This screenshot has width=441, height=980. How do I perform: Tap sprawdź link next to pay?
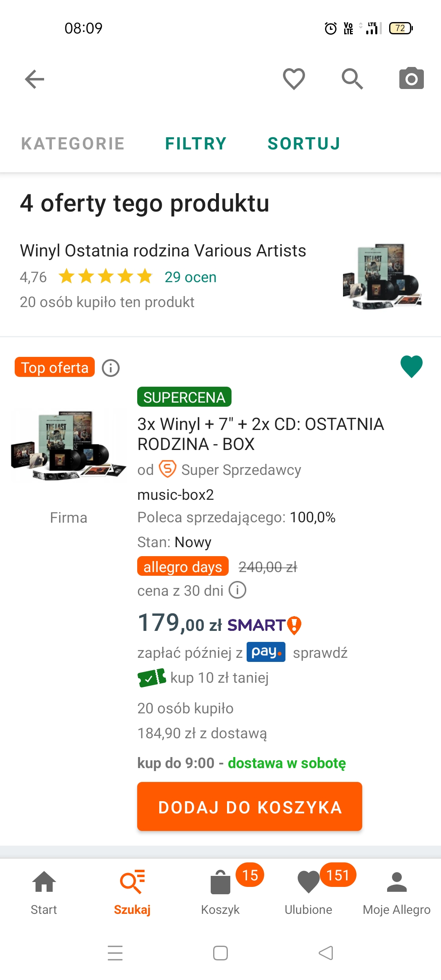tap(320, 653)
